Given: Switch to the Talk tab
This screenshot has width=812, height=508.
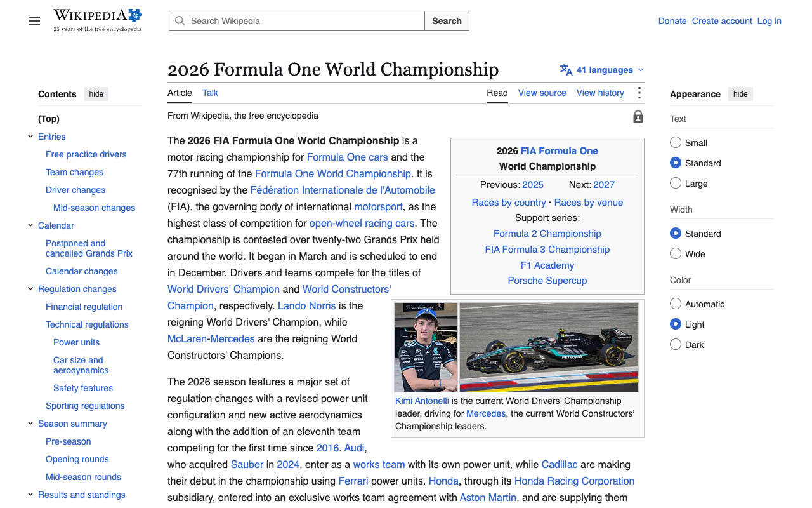Looking at the screenshot, I should pyautogui.click(x=210, y=93).
